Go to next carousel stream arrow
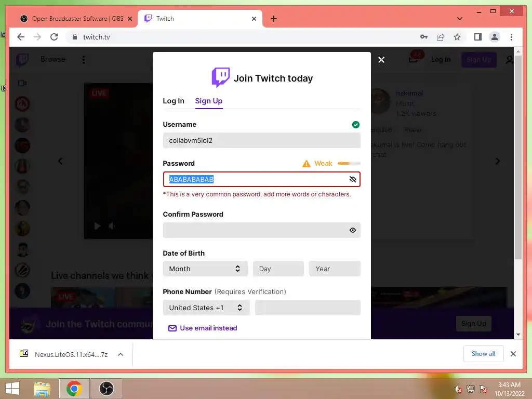 coord(497,161)
